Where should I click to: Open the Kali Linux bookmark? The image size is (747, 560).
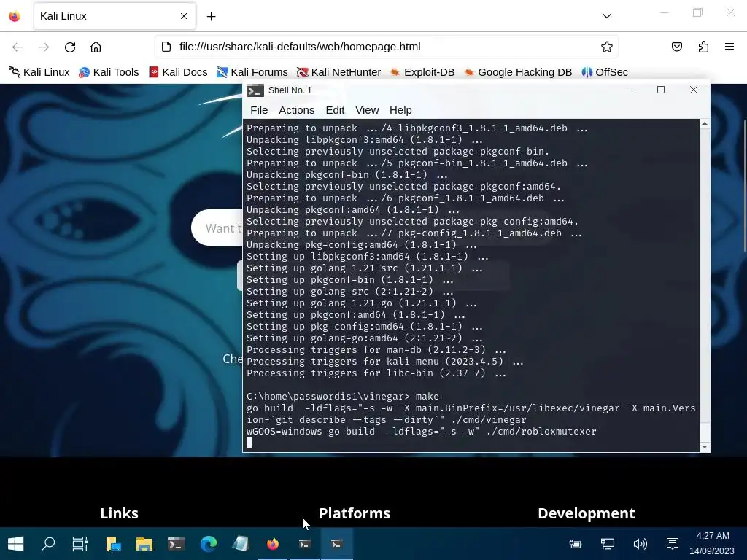(x=39, y=72)
